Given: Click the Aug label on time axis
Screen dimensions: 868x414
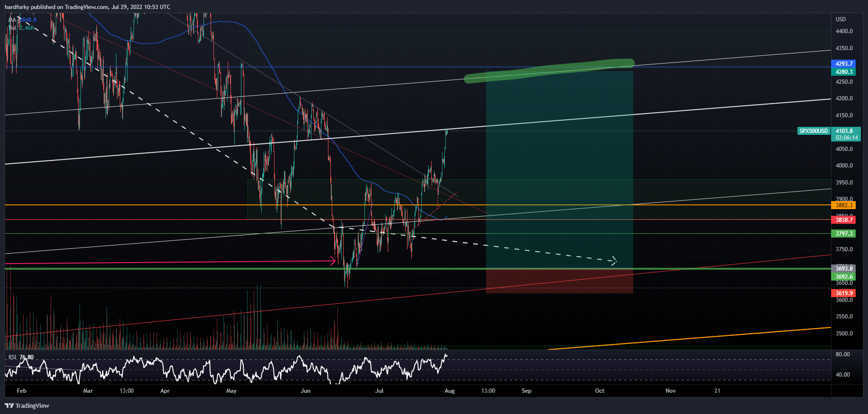Looking at the screenshot, I should [450, 391].
